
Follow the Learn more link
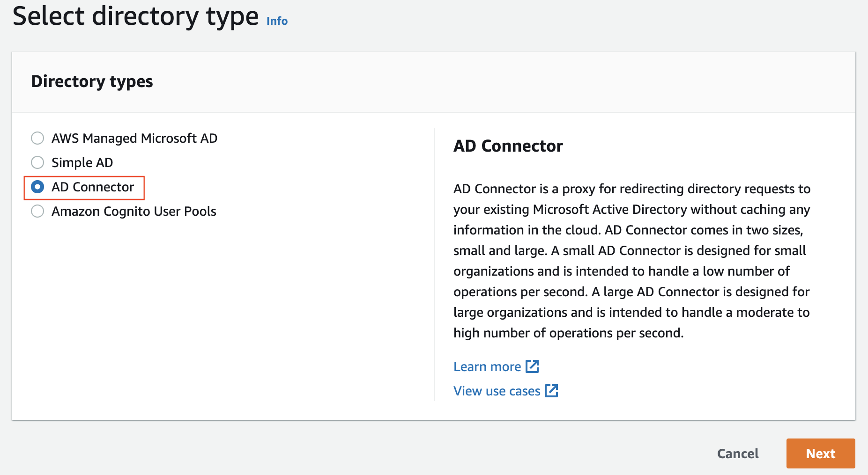point(487,366)
